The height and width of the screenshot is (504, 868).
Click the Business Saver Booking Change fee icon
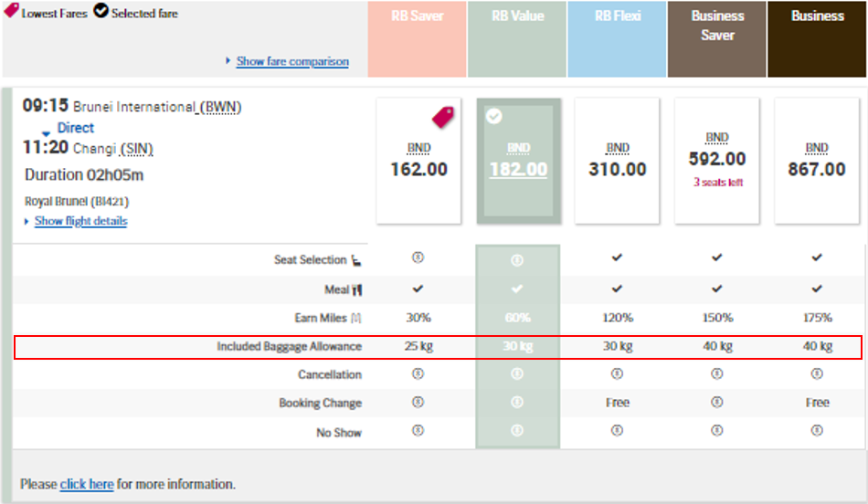tap(717, 403)
